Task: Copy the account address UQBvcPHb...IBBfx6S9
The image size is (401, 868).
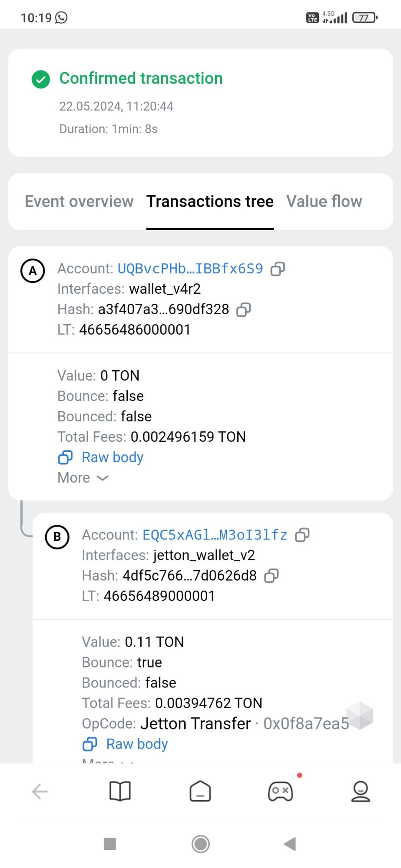Action: point(278,269)
